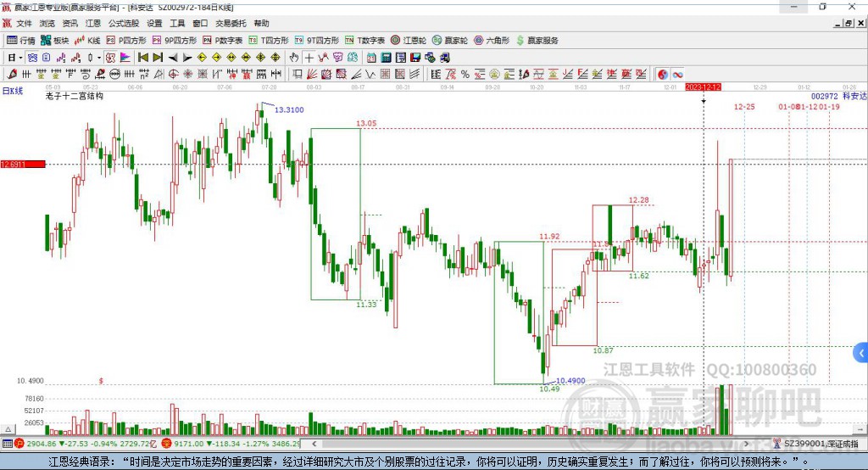The image size is (868, 470).
Task: Click the first yellow diamond arrow icon
Action: 202,58
